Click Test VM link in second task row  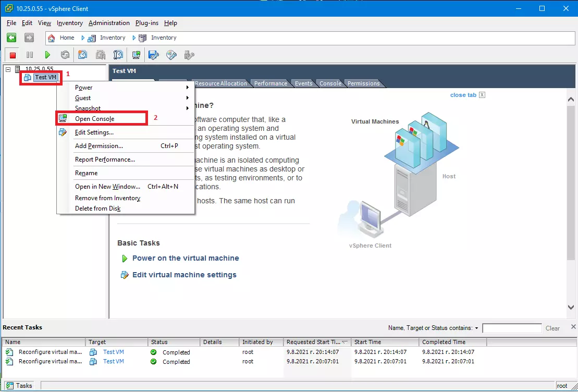114,361
